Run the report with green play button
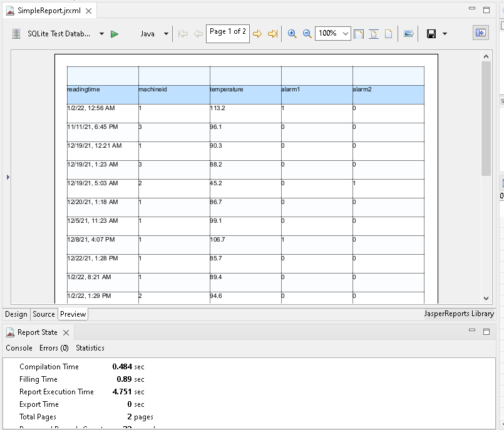504x430 pixels. coord(115,34)
